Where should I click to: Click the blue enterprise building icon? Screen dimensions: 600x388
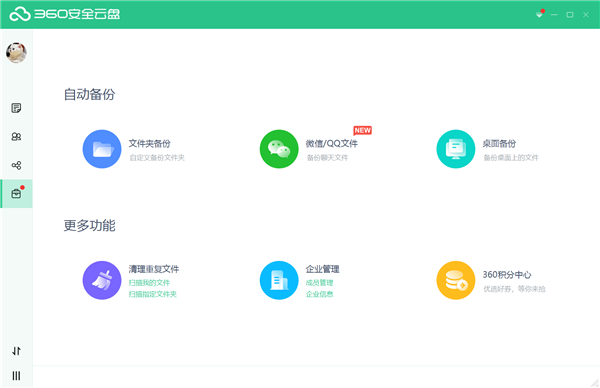(x=279, y=280)
